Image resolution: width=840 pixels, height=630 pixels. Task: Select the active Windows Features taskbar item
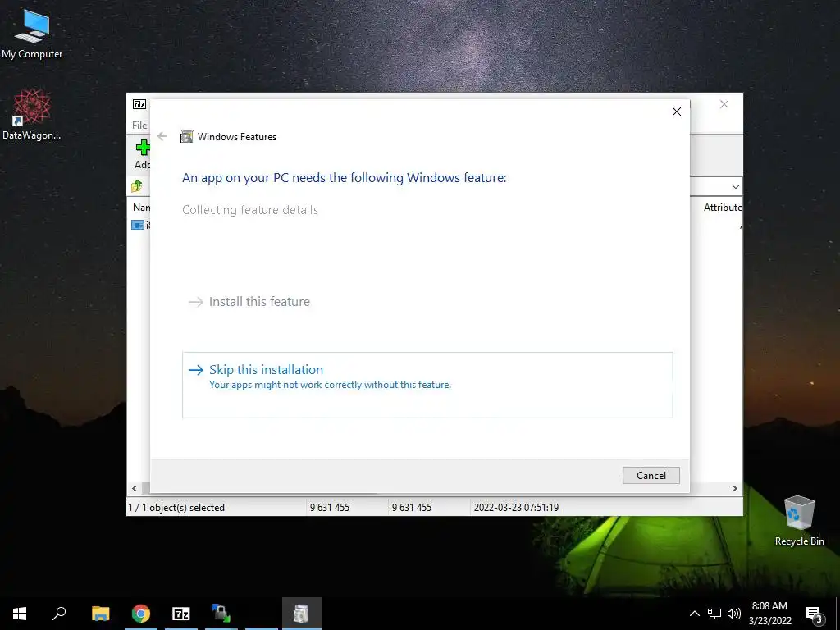302,614
